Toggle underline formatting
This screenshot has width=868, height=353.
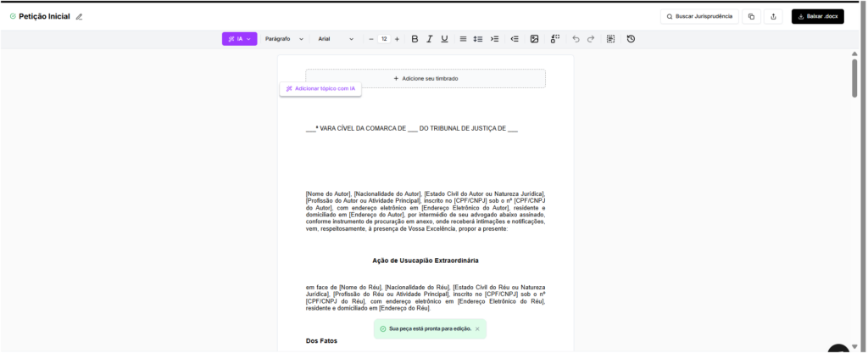[444, 39]
